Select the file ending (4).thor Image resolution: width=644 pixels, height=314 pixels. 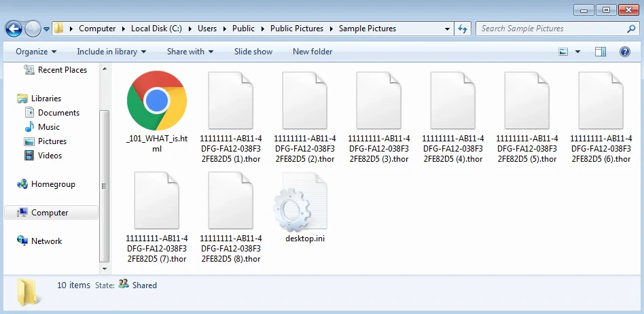point(452,117)
